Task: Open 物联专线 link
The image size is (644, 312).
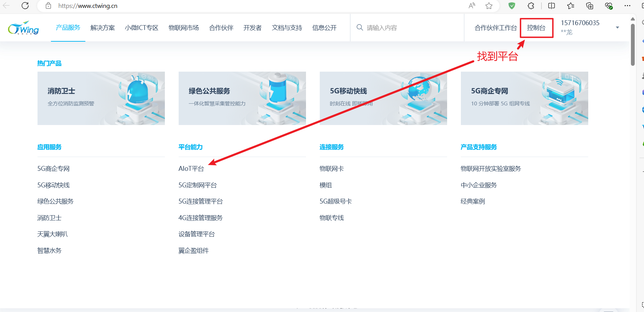Action: pyautogui.click(x=331, y=218)
